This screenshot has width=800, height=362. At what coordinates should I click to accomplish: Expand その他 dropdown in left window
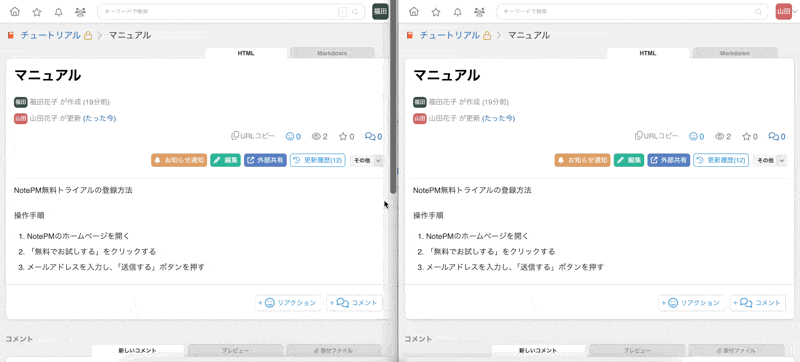coord(366,160)
